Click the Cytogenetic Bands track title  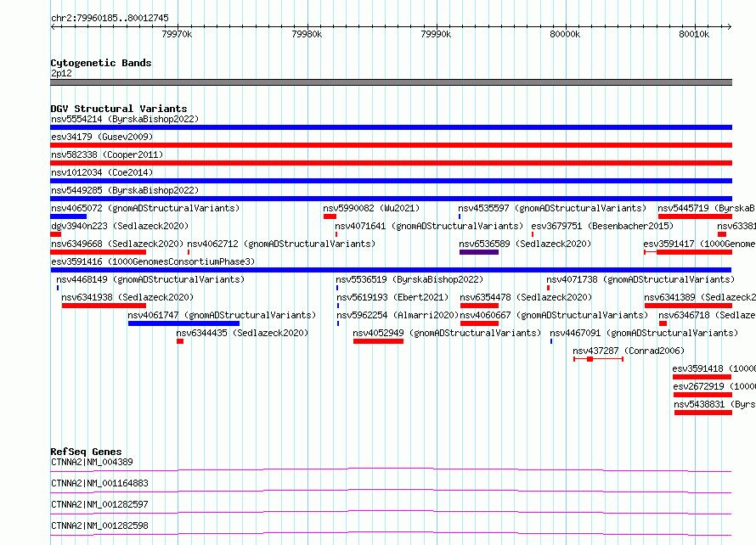(101, 63)
